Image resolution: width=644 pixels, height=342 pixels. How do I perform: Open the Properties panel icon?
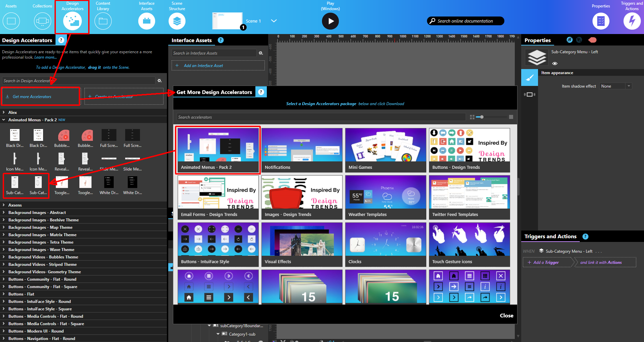click(601, 21)
